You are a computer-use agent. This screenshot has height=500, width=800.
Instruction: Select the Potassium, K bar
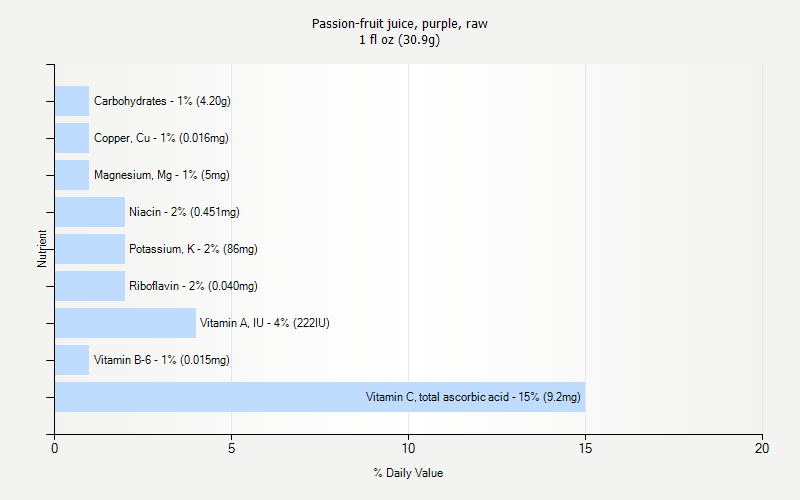(x=90, y=249)
